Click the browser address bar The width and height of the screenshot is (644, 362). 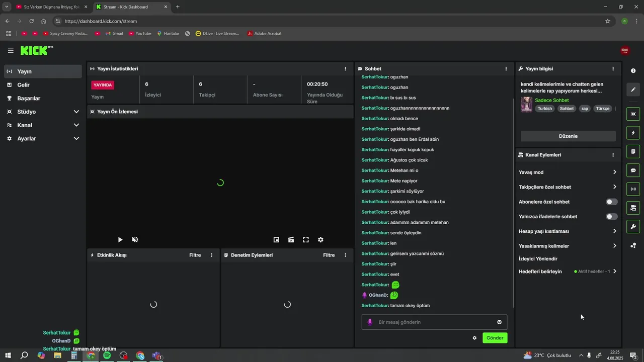pos(332,21)
